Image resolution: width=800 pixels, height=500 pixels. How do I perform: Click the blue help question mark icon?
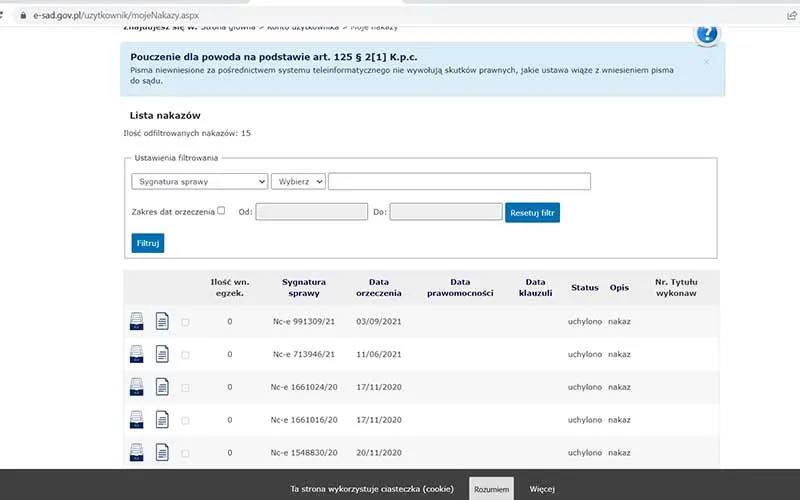coord(707,34)
